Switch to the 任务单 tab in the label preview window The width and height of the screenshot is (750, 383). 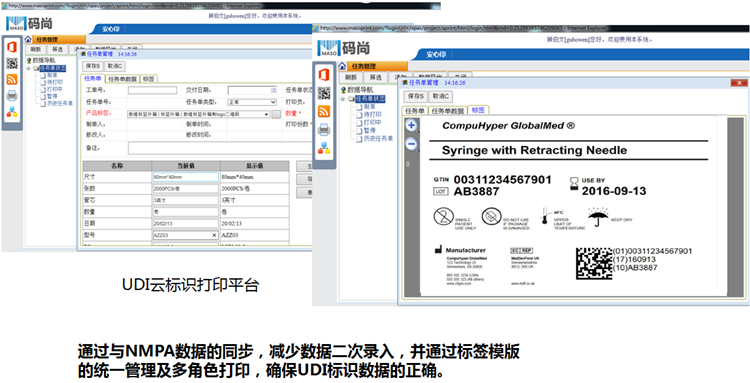[415, 110]
